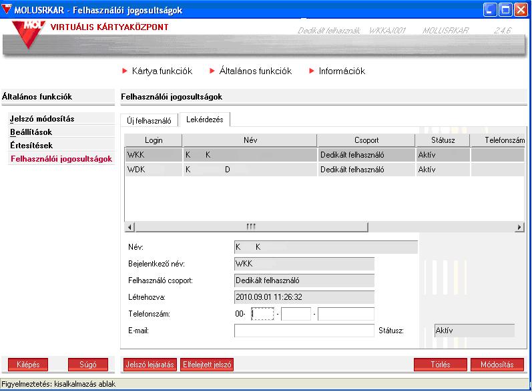The width and height of the screenshot is (532, 392).
Task: Click the MOL logo in the header
Action: 29,34
